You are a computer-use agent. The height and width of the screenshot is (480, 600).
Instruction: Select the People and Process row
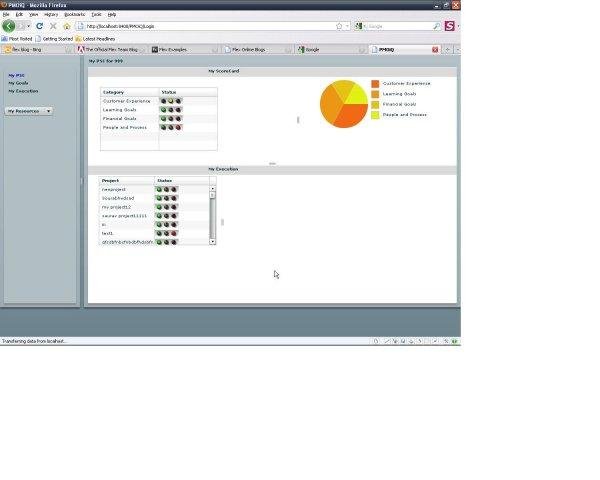click(x=159, y=127)
